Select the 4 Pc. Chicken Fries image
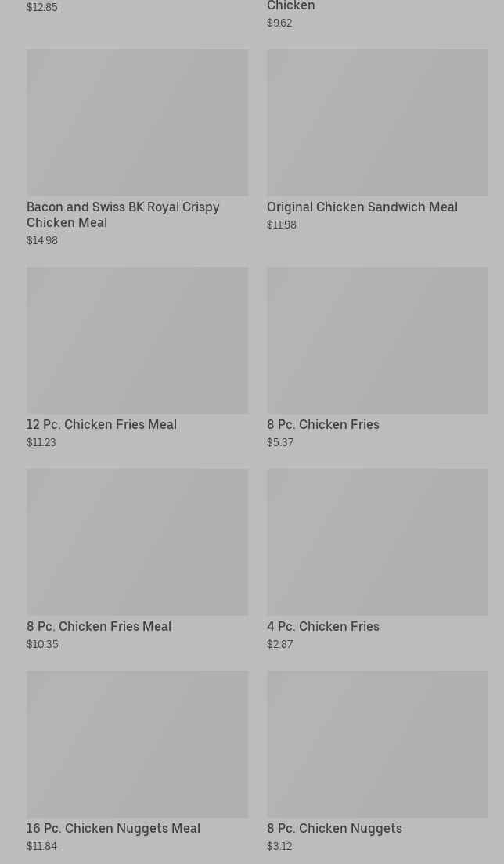This screenshot has width=504, height=864. (x=377, y=542)
